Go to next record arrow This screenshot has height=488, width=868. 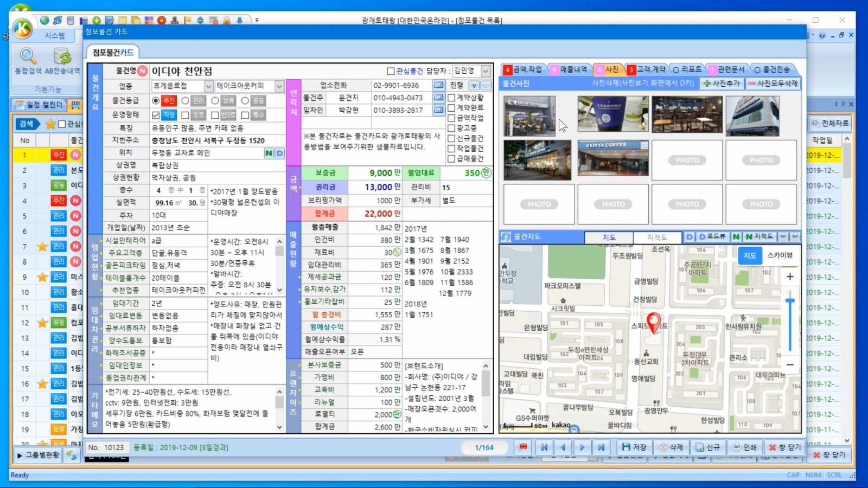click(x=582, y=447)
